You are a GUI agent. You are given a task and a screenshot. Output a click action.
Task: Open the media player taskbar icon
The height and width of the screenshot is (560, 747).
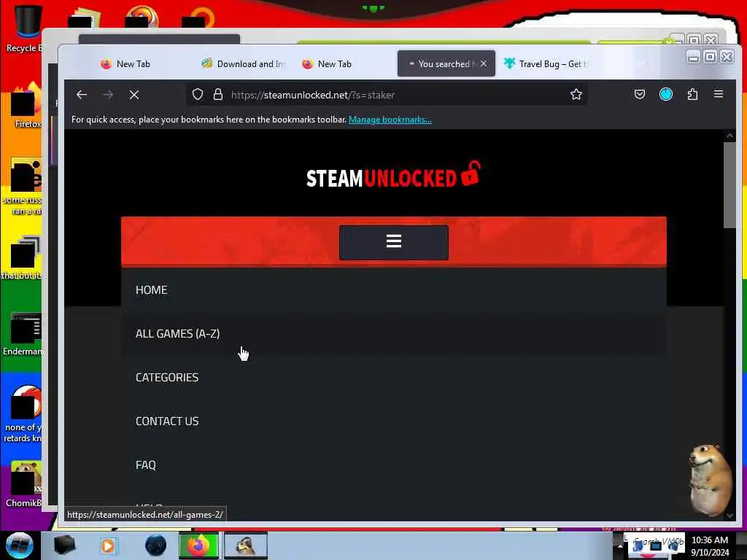(108, 545)
